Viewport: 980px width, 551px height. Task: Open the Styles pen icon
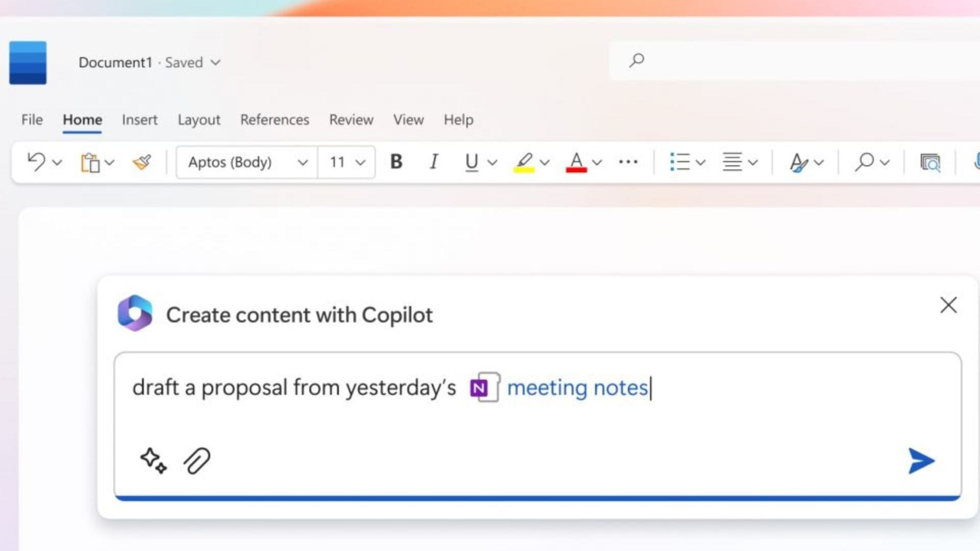point(799,162)
